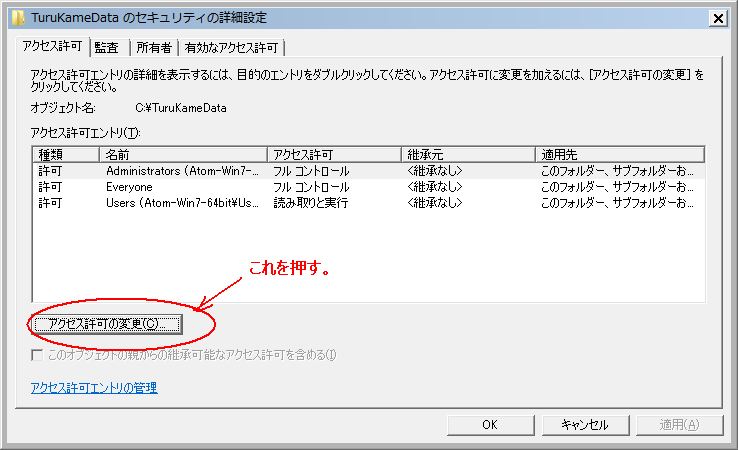Click the folder icon in the title bar
The height and width of the screenshot is (450, 738).
[18, 17]
